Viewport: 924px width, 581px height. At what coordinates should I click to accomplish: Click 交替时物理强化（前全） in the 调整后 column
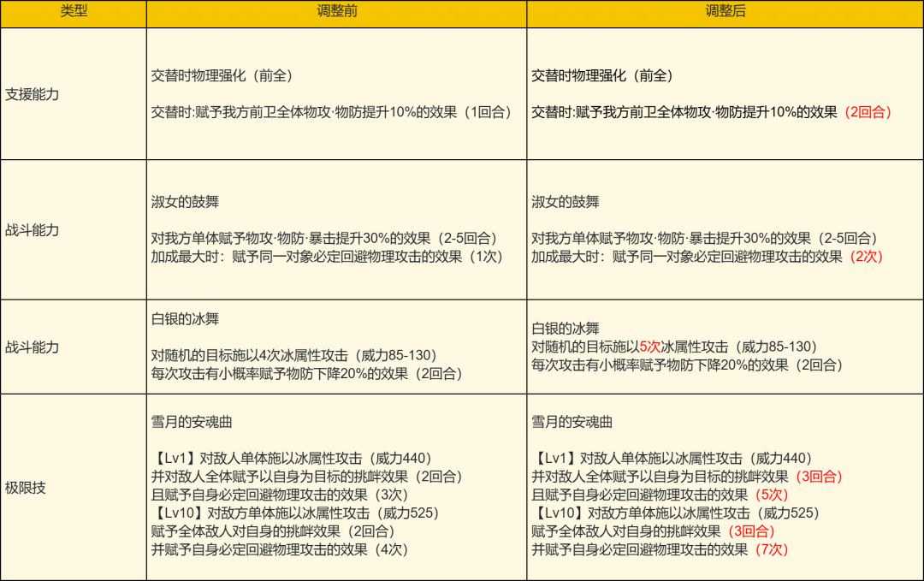(602, 75)
